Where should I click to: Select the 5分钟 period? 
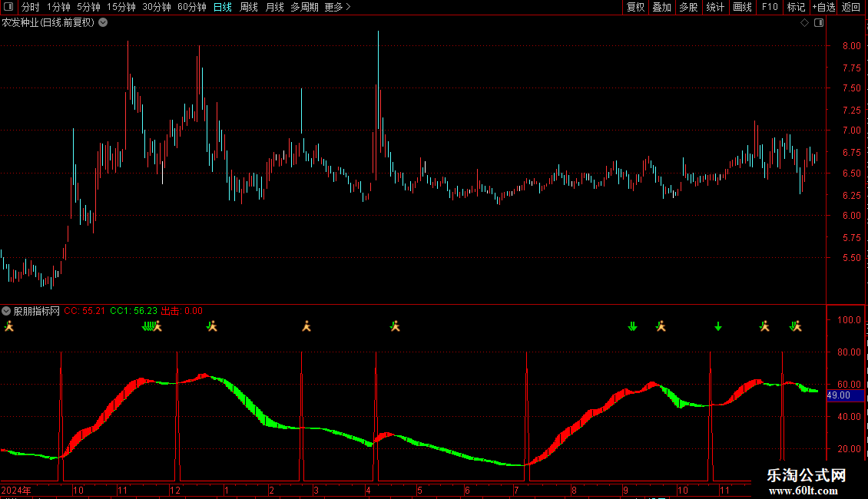pyautogui.click(x=88, y=7)
